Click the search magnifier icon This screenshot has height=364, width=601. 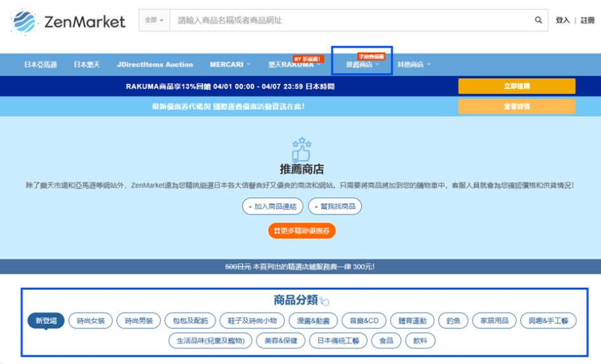(x=538, y=20)
